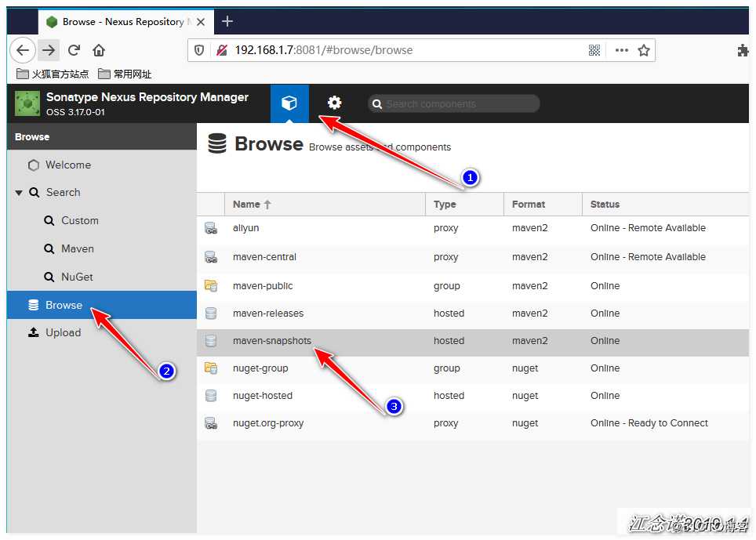The height and width of the screenshot is (540, 756).
Task: Go forward with the browser forward arrow
Action: pos(49,50)
